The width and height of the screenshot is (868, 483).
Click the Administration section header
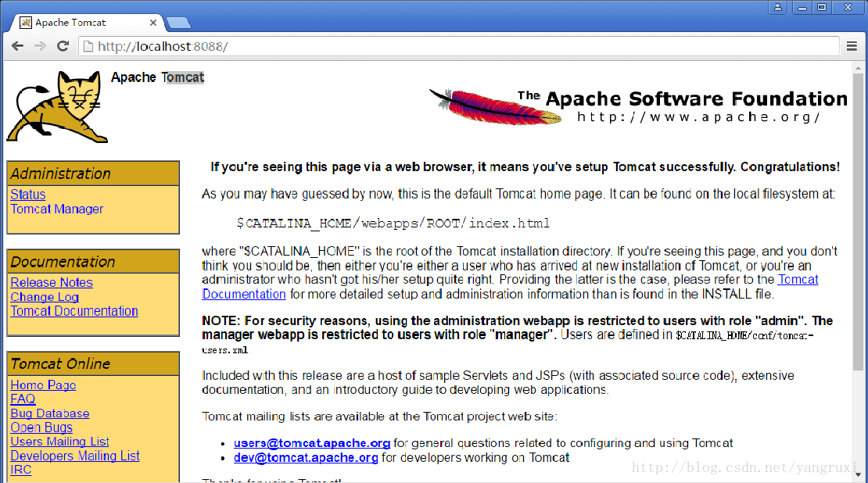(x=93, y=174)
